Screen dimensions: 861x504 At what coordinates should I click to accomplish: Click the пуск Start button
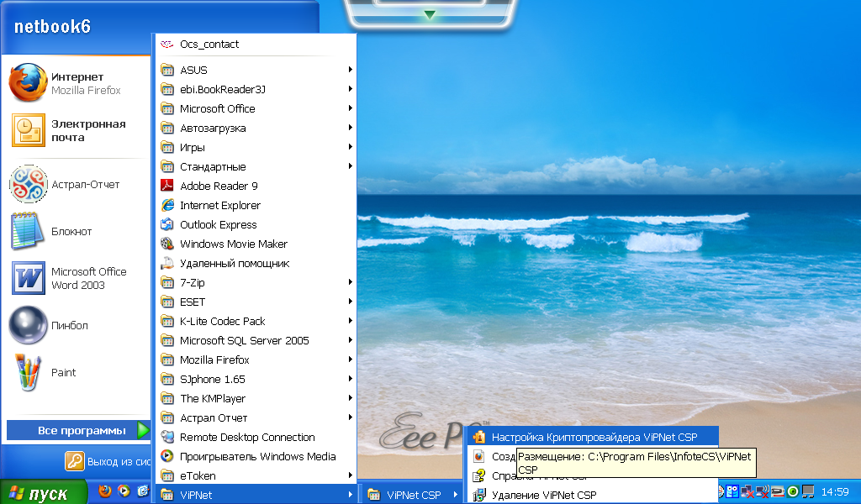tap(43, 492)
